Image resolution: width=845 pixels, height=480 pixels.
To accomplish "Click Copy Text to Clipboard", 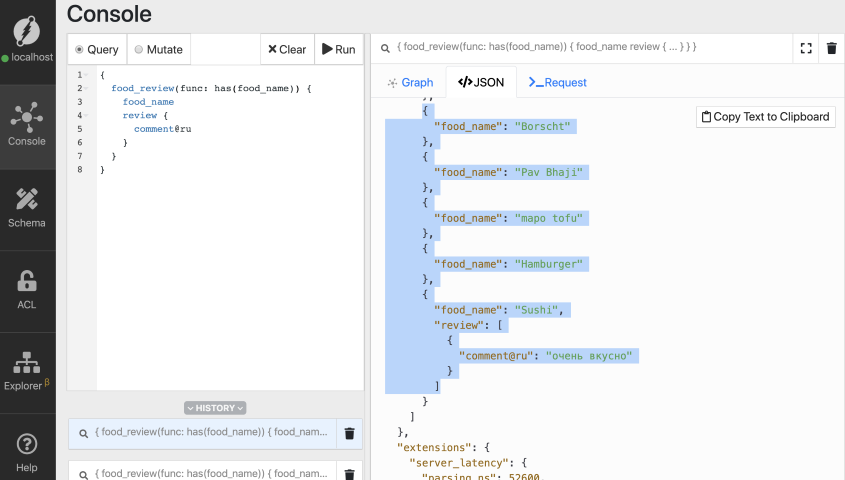I will (x=765, y=117).
